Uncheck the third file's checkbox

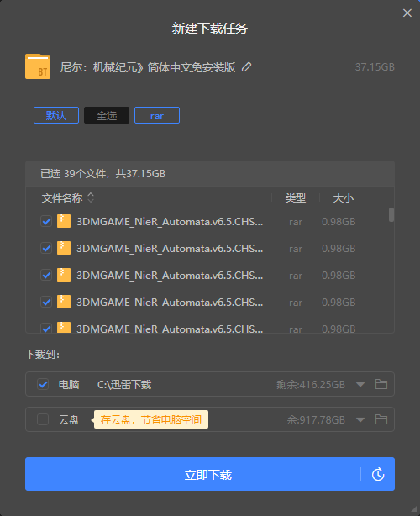point(46,275)
